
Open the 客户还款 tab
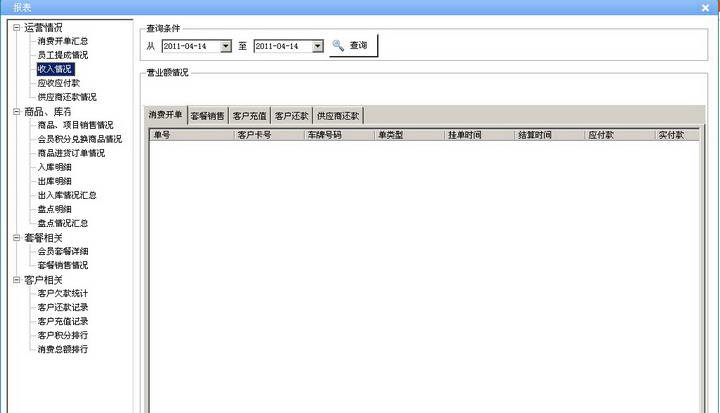[292, 116]
